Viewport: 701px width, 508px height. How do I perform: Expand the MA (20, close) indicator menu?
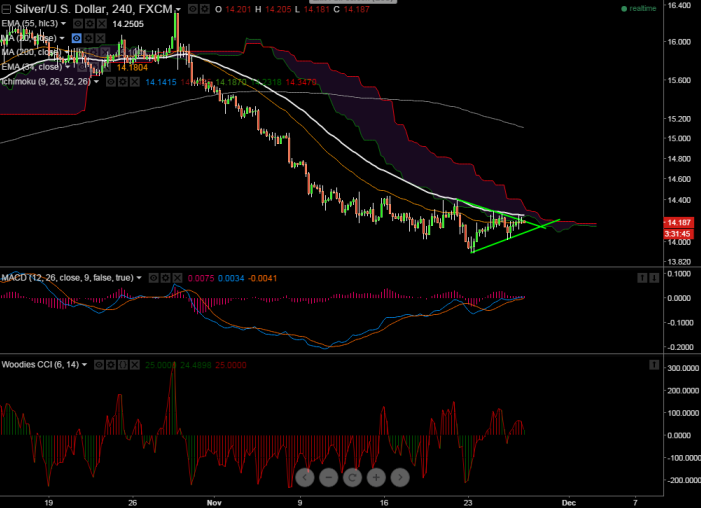62,38
